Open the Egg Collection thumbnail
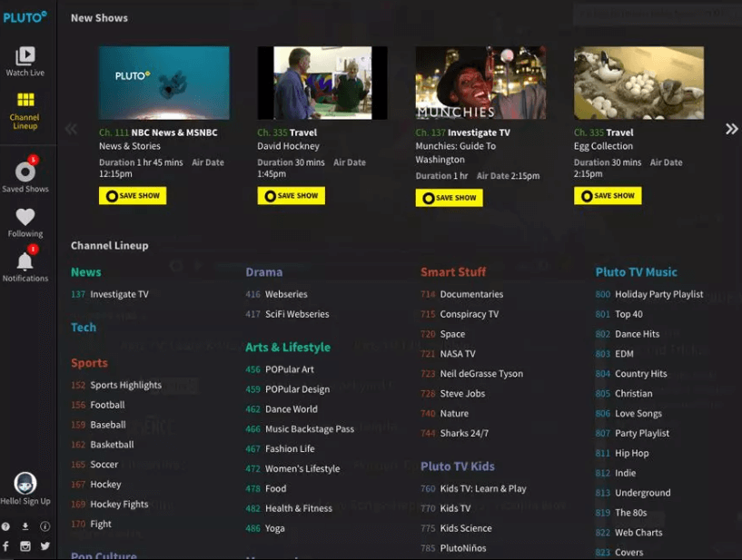This screenshot has height=560, width=742. 638,83
